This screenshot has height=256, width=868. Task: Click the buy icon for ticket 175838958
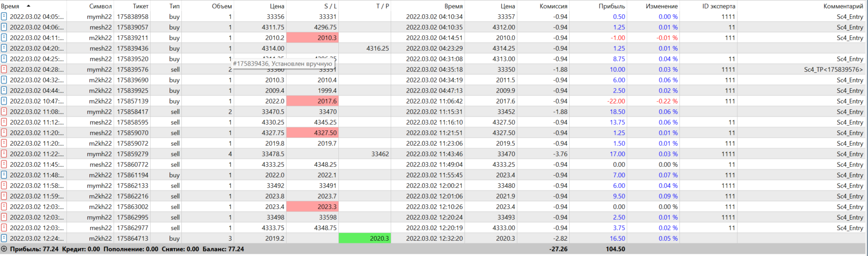[4, 16]
